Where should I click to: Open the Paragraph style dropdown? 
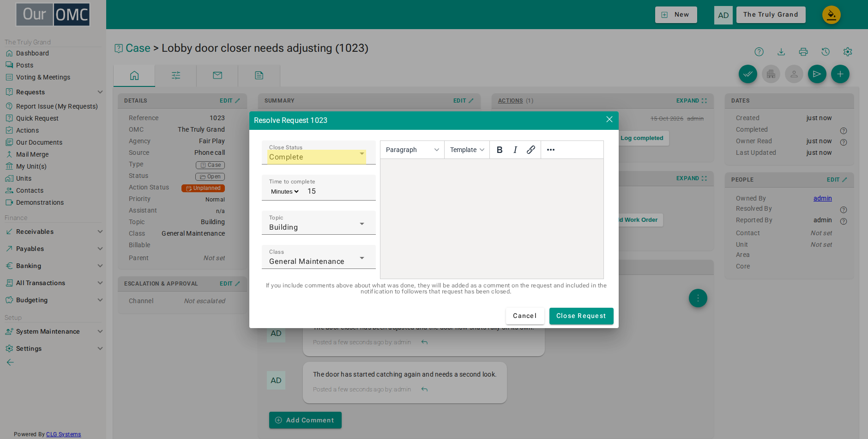click(x=412, y=150)
